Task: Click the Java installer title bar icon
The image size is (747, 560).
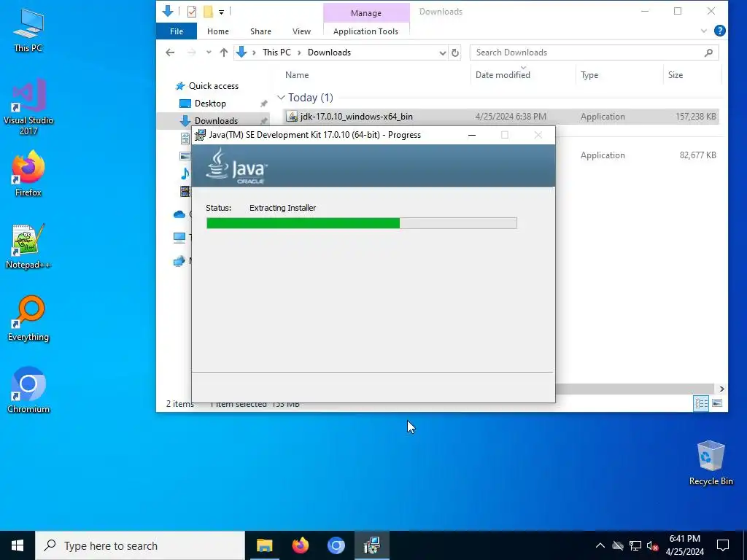Action: 201,135
